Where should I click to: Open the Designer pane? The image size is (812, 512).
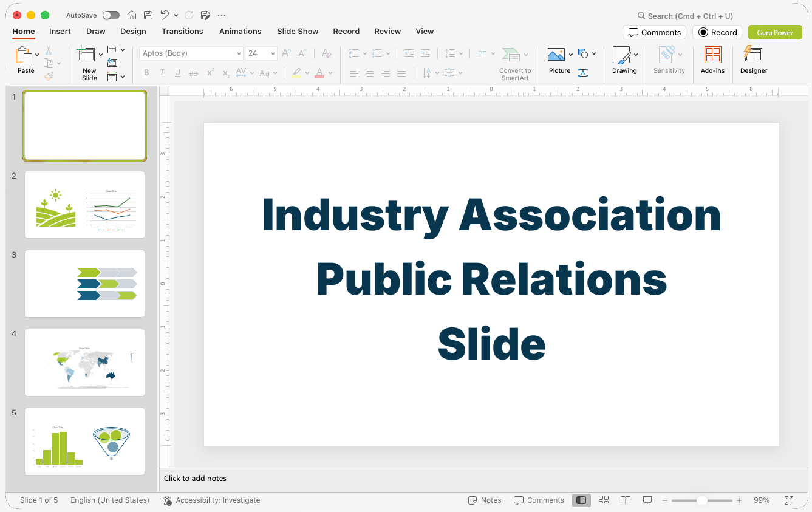754,60
